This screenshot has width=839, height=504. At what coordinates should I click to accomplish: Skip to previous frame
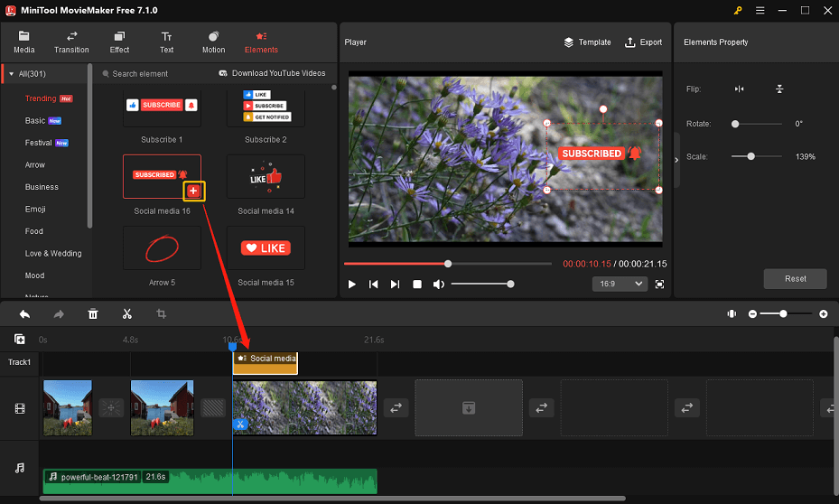pyautogui.click(x=374, y=285)
